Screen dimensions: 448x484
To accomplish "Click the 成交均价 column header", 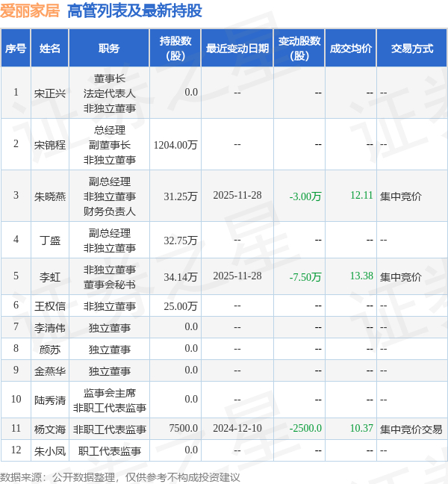I will click(x=351, y=49).
